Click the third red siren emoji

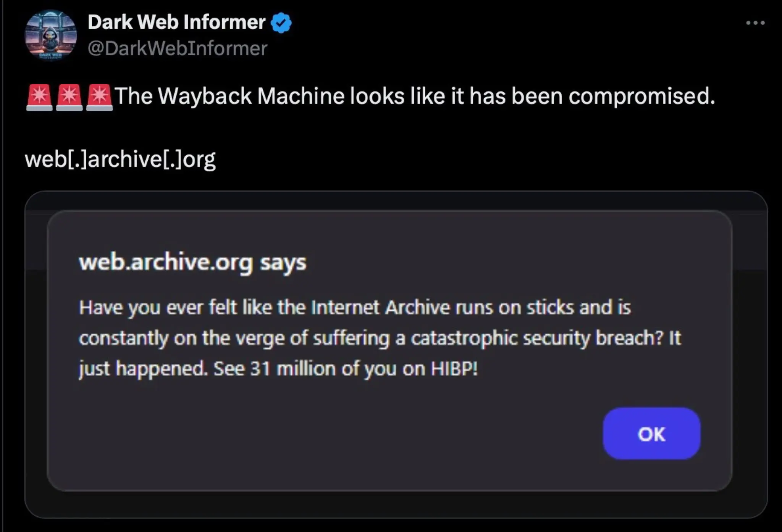coord(99,97)
